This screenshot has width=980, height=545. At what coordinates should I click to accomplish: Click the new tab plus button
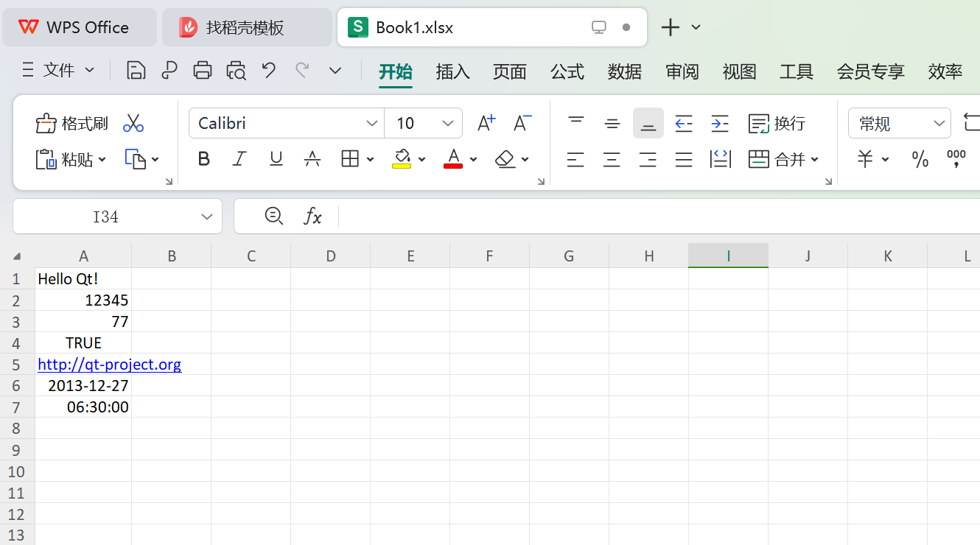[670, 27]
